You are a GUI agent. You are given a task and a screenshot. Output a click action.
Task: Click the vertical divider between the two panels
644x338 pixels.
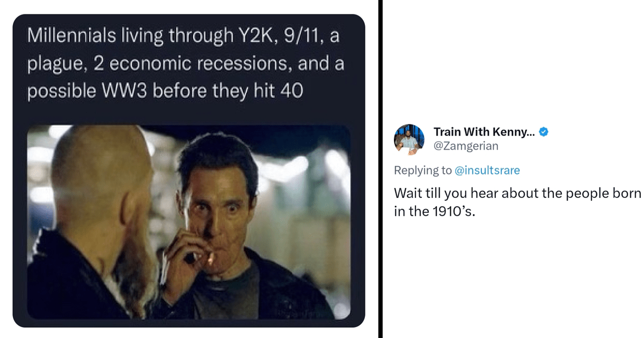pyautogui.click(x=379, y=169)
